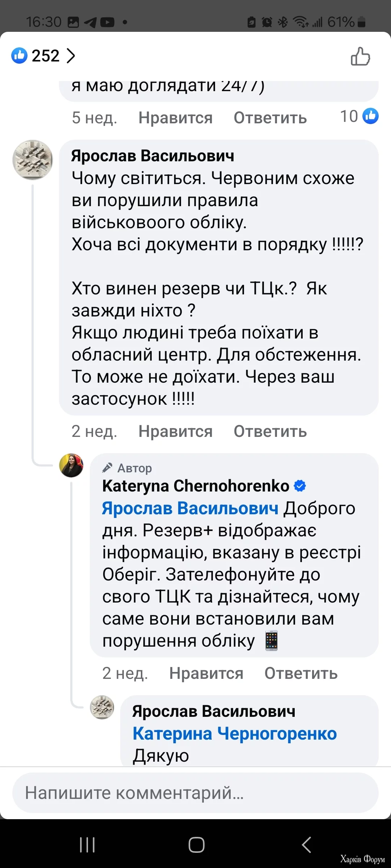Toggle Нравится on Yaroslav's long comment
The image size is (391, 868).
176,431
